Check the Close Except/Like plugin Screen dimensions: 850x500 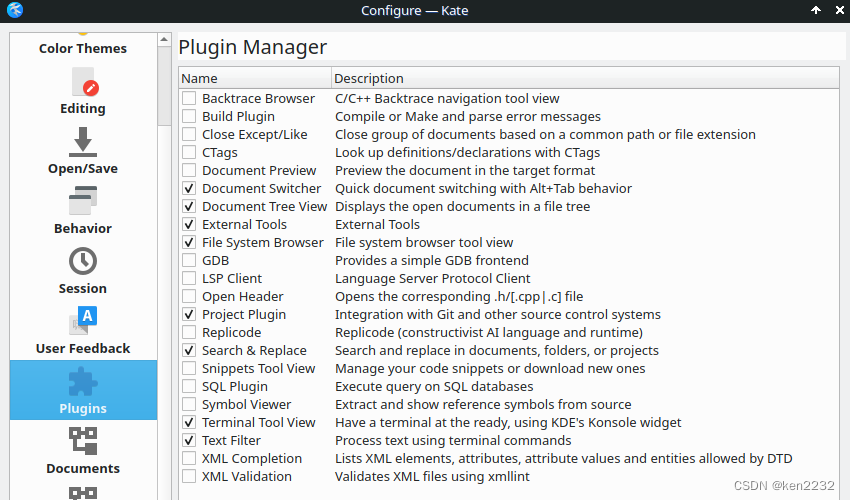(189, 134)
